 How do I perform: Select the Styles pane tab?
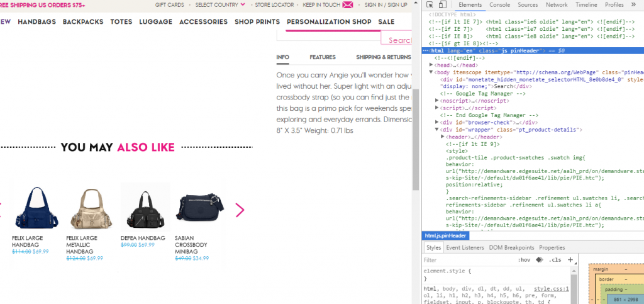click(433, 248)
